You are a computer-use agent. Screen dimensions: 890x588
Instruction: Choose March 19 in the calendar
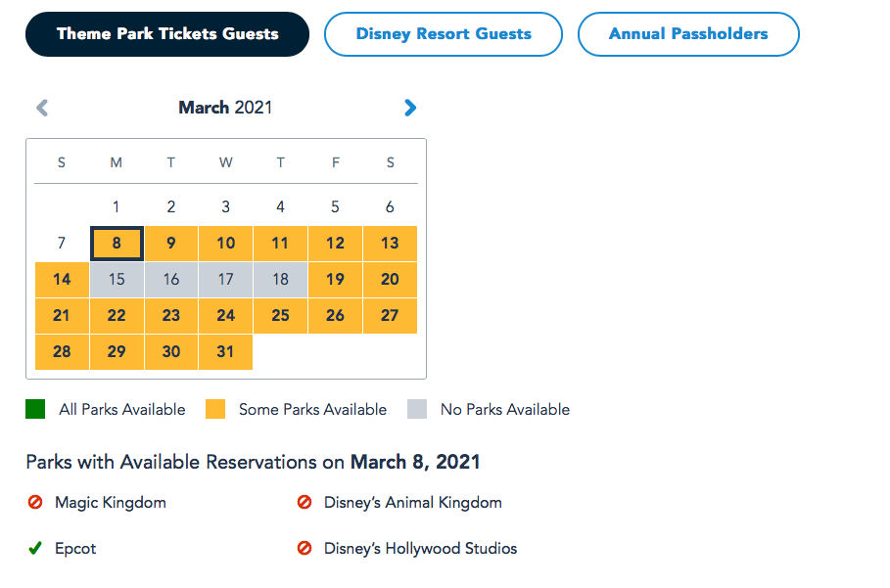point(335,280)
